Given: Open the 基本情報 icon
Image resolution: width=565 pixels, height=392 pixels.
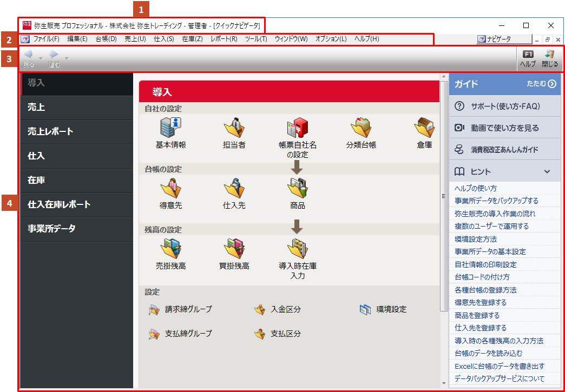Looking at the screenshot, I should pyautogui.click(x=170, y=128).
